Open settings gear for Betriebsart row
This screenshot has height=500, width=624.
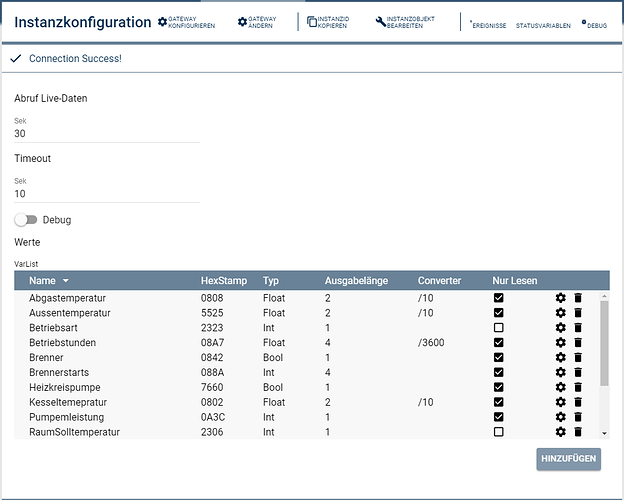pyautogui.click(x=560, y=328)
